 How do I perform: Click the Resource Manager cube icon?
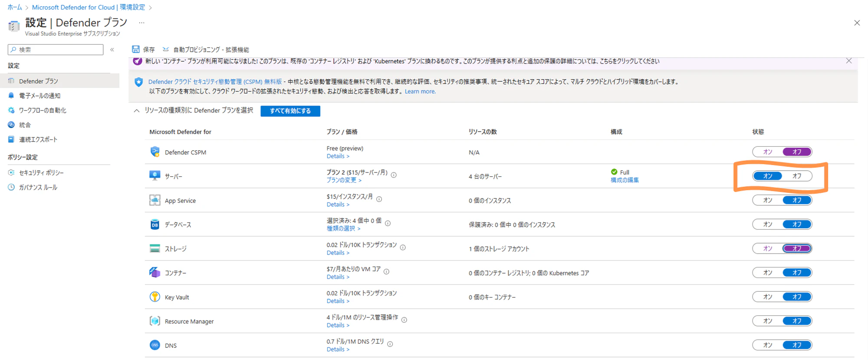pyautogui.click(x=155, y=321)
